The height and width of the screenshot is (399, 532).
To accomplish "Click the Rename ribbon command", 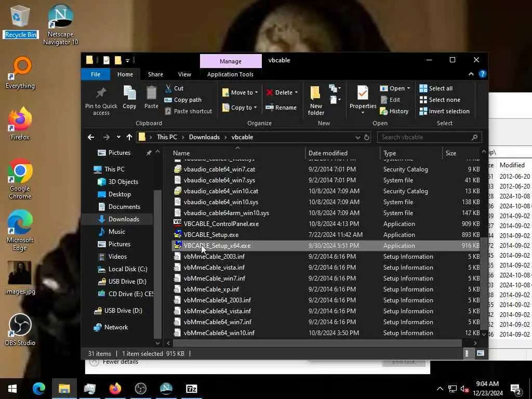I will (x=281, y=108).
